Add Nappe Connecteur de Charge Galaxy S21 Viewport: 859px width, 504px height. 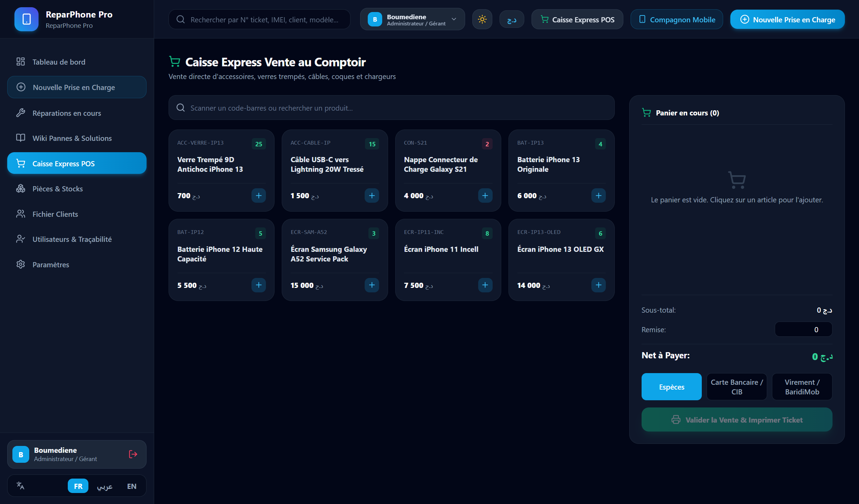(x=485, y=195)
